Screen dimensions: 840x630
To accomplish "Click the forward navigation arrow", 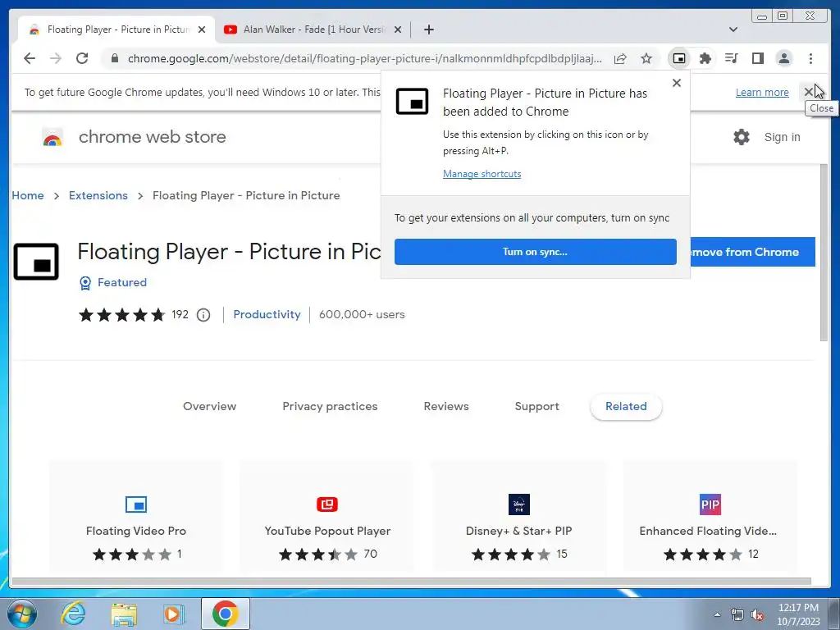I will click(x=56, y=58).
